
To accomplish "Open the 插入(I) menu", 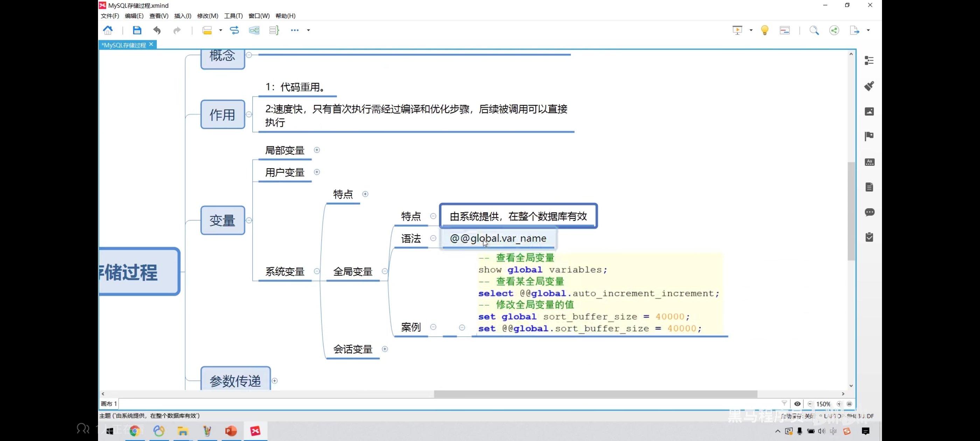I will [x=183, y=16].
